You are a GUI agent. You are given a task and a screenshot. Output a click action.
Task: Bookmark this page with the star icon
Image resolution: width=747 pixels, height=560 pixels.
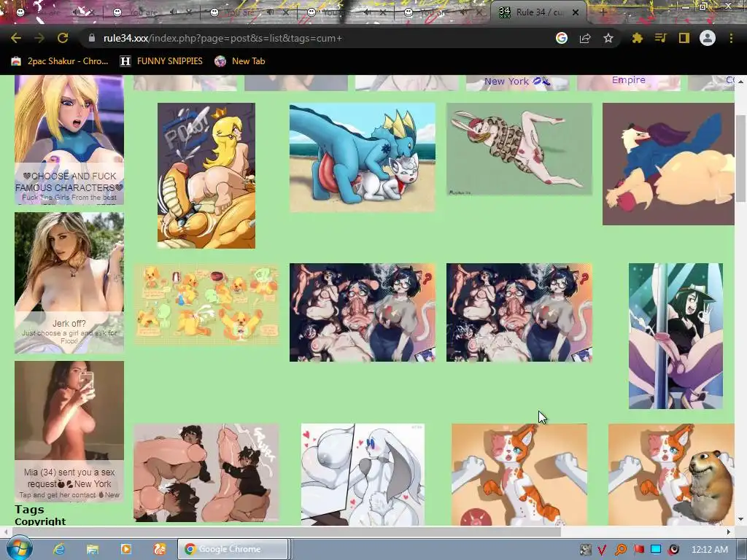click(608, 38)
